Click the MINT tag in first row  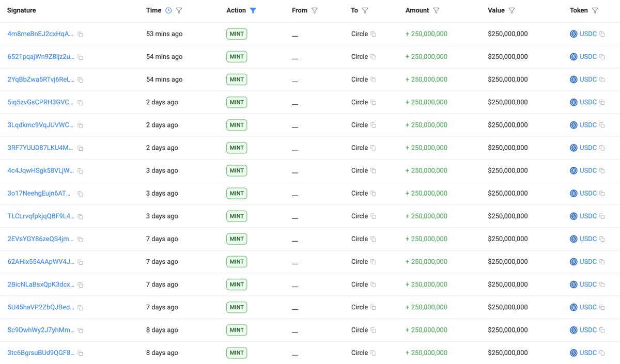pyautogui.click(x=237, y=34)
